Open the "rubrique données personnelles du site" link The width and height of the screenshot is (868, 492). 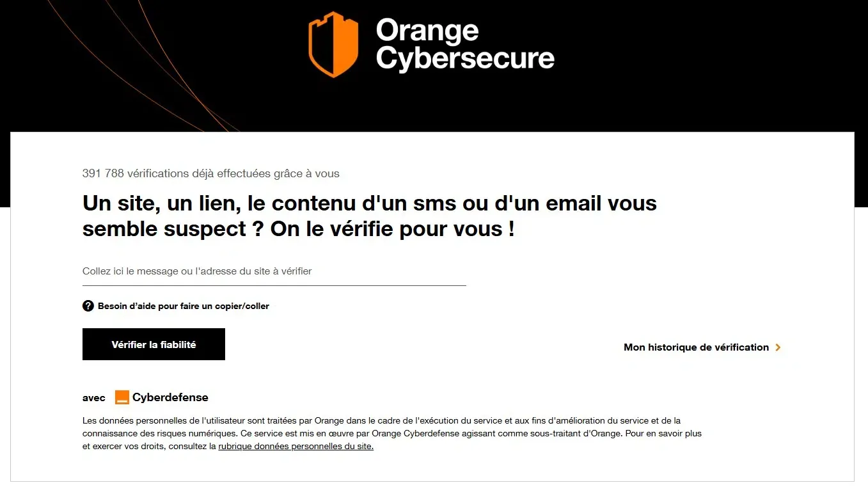tap(296, 447)
